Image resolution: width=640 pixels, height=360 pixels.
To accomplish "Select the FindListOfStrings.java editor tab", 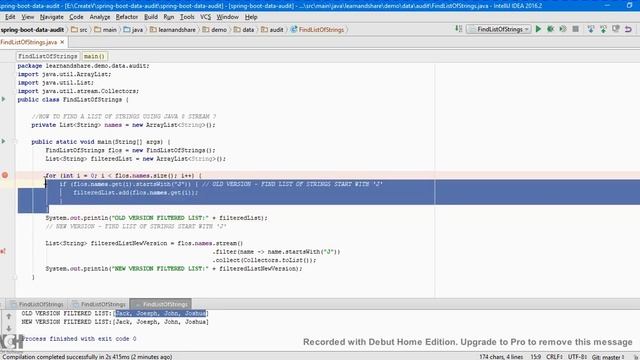I will pos(29,42).
